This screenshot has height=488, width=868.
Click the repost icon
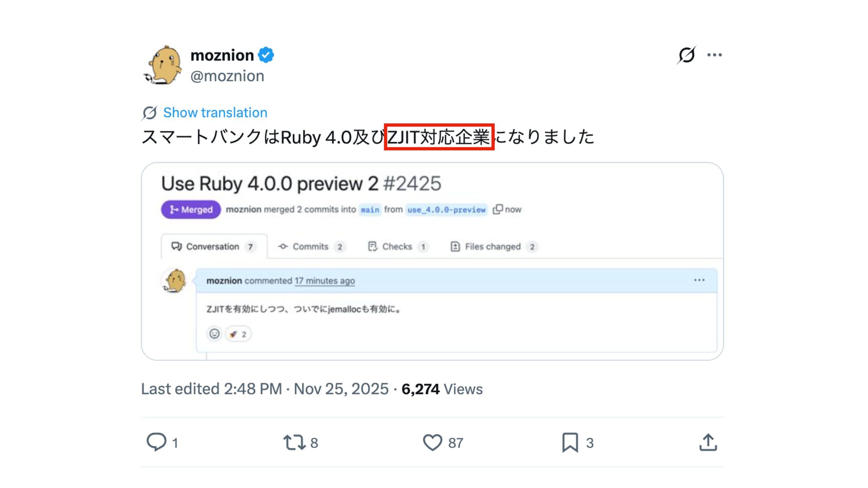[294, 442]
